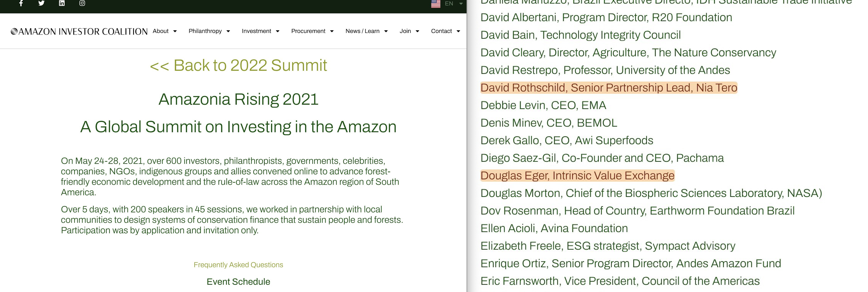Open the Join menu item
Screen dimensions: 868x292
tap(405, 31)
